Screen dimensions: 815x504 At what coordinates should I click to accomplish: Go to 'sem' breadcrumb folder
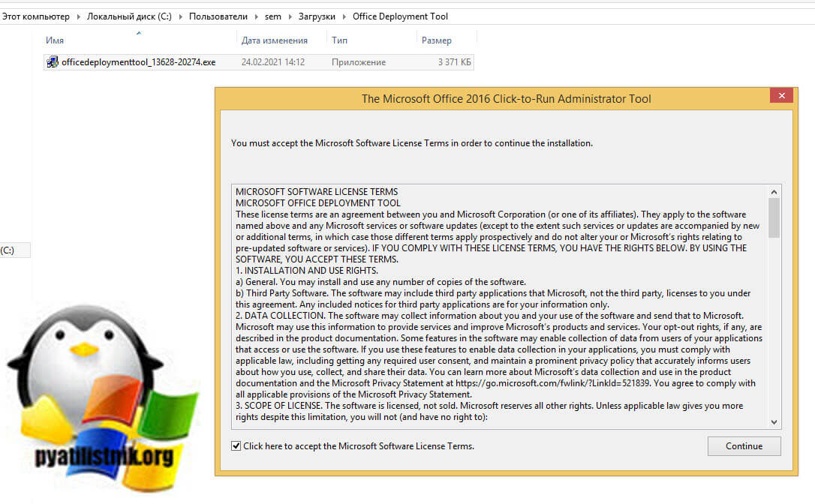(x=273, y=16)
